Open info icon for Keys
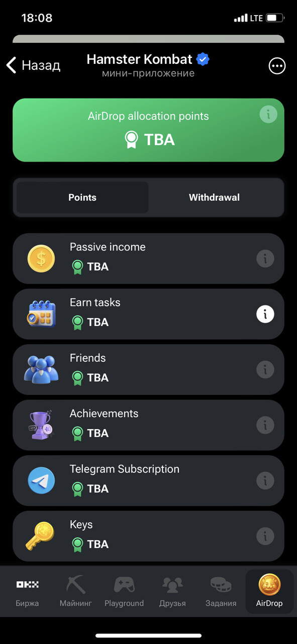The height and width of the screenshot is (644, 297). (x=265, y=536)
